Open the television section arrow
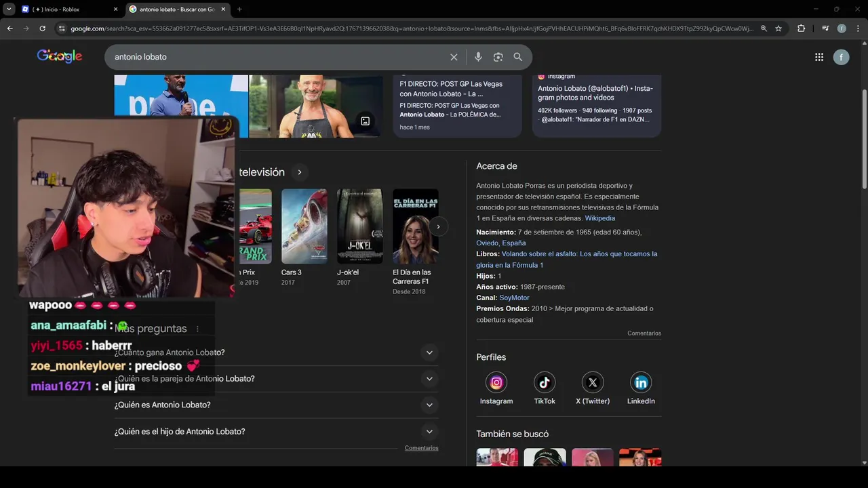868x488 pixels. click(299, 172)
